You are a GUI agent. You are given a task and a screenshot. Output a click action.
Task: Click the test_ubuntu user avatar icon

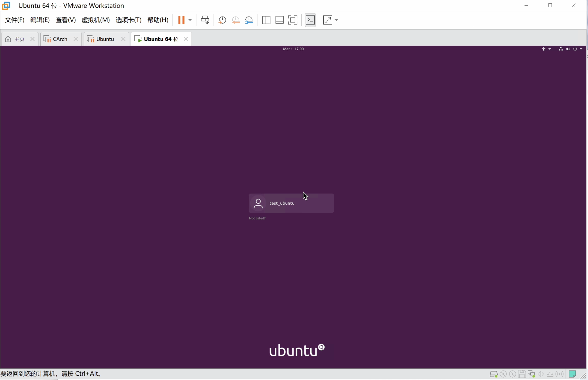(x=258, y=203)
